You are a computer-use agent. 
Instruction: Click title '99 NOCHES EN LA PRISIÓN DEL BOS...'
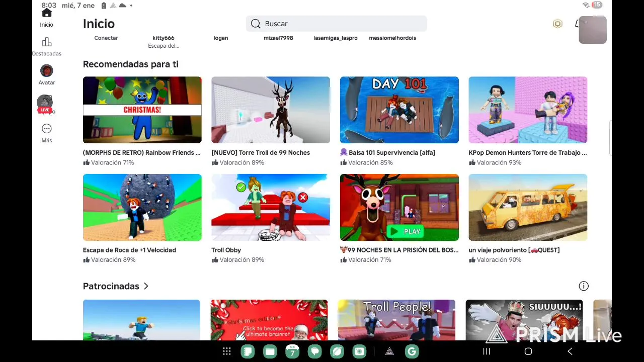(399, 250)
